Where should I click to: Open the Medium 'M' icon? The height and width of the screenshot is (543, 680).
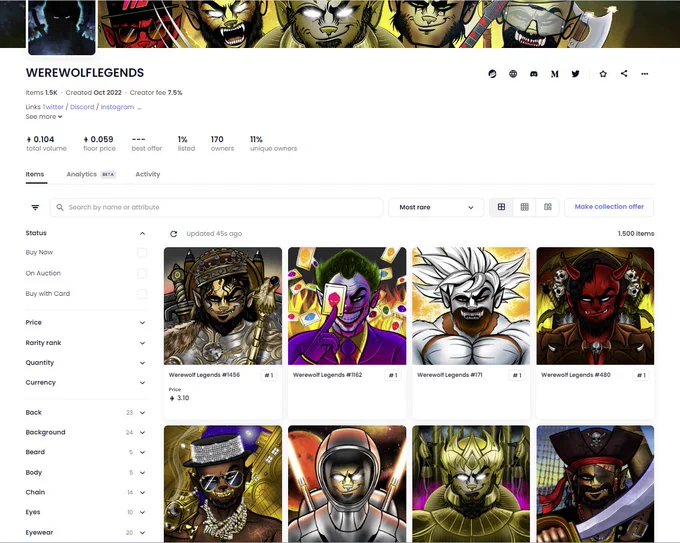[x=555, y=74]
